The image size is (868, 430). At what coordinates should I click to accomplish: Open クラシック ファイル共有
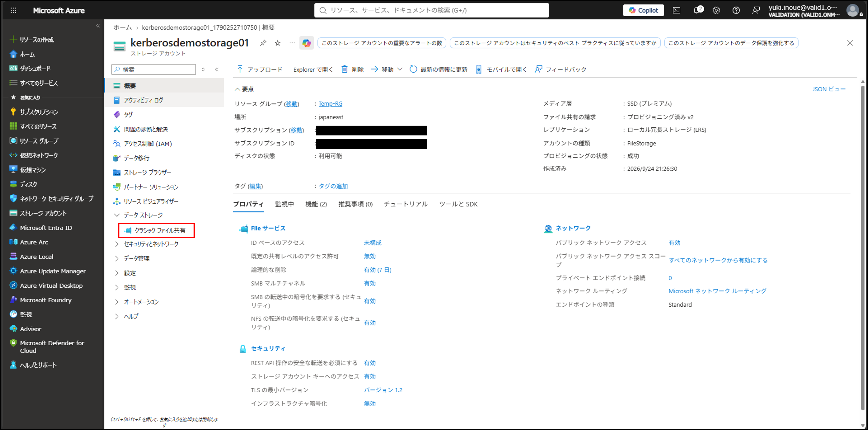156,230
